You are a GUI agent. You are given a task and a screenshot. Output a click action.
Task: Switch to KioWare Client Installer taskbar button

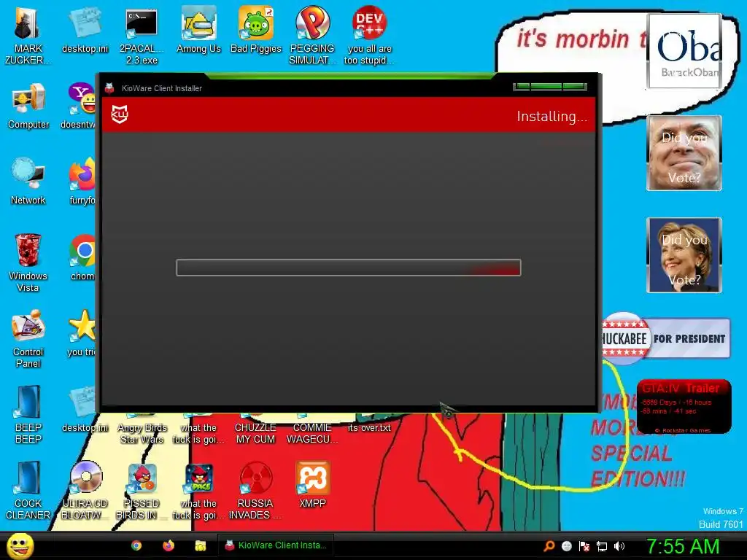tap(275, 545)
